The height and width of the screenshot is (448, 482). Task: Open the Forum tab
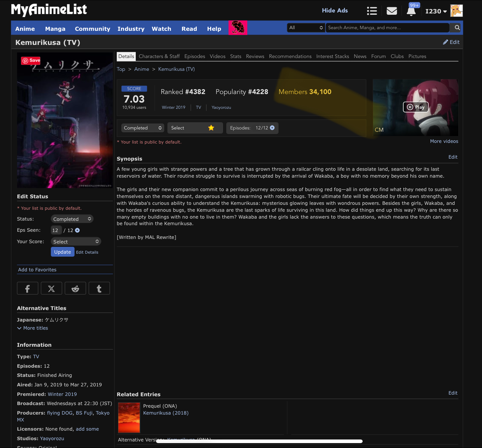click(x=378, y=56)
